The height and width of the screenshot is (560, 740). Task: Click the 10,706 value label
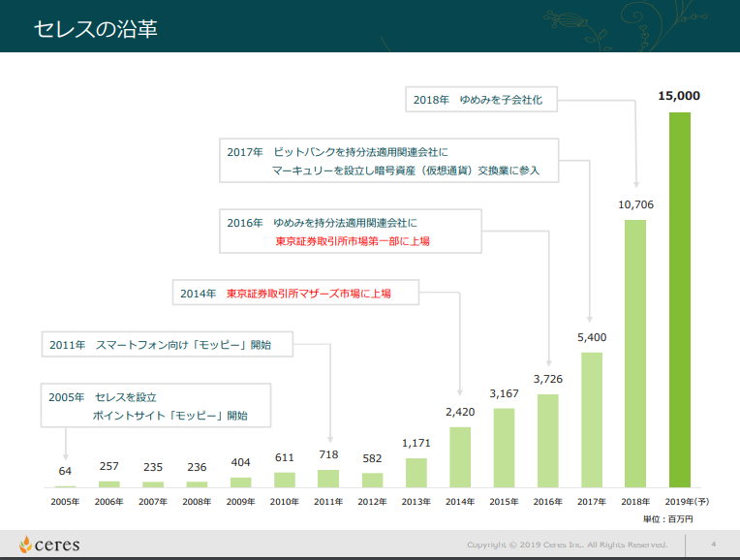[635, 204]
